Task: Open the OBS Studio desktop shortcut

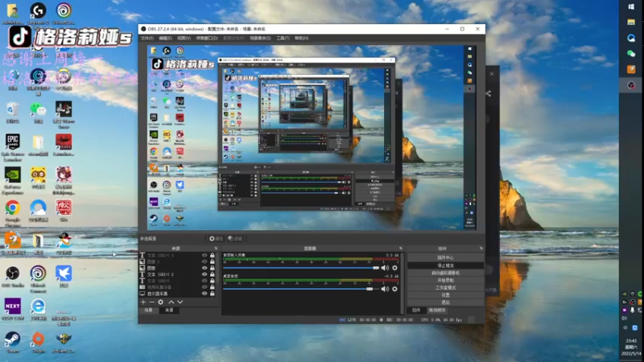Action: (13, 276)
